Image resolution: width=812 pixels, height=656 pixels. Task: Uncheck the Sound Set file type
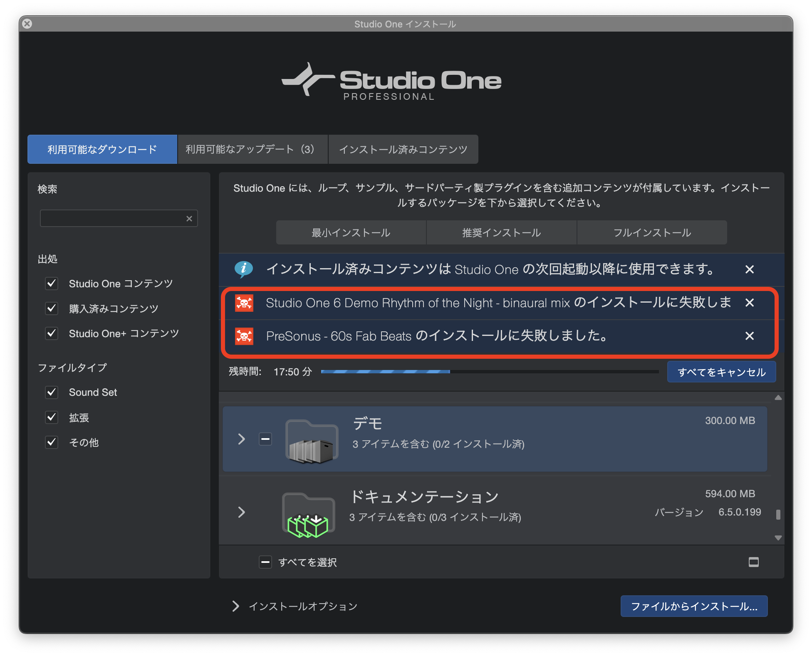52,392
